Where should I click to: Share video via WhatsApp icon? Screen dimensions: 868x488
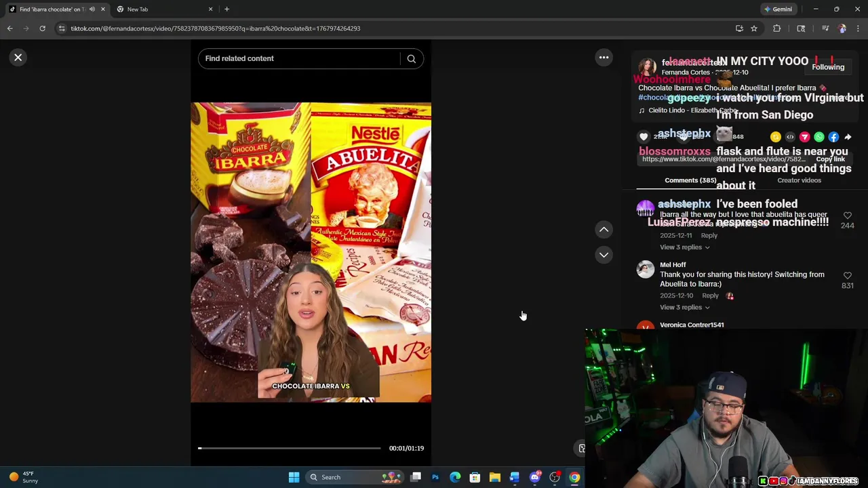pyautogui.click(x=819, y=137)
